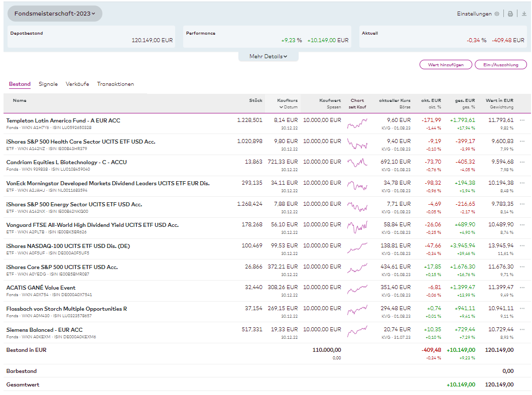This screenshot has height=395, width=532.
Task: Click the Wert hinzufügen button
Action: tap(446, 65)
